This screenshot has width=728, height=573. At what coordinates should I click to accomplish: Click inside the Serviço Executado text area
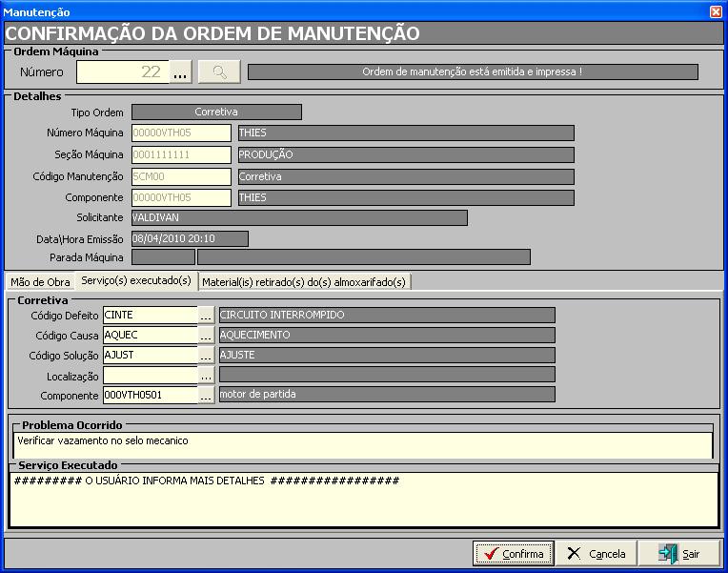pyautogui.click(x=362, y=501)
